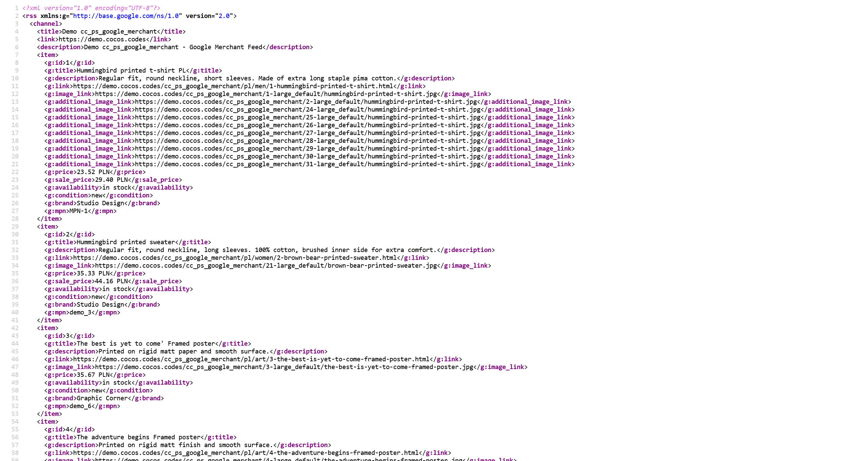The image size is (868, 461).
Task: Click line number 29 in the gutter
Action: (15, 227)
